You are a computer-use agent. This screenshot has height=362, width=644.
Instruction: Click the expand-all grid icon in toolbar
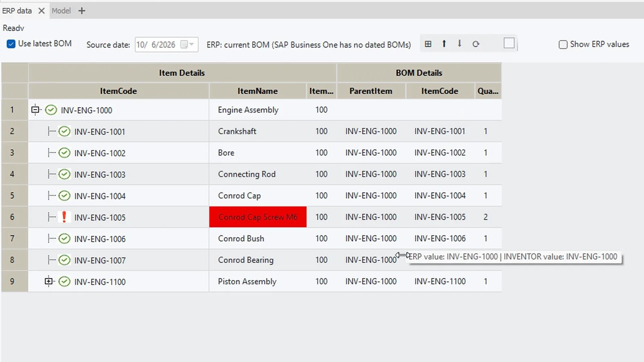coord(428,44)
